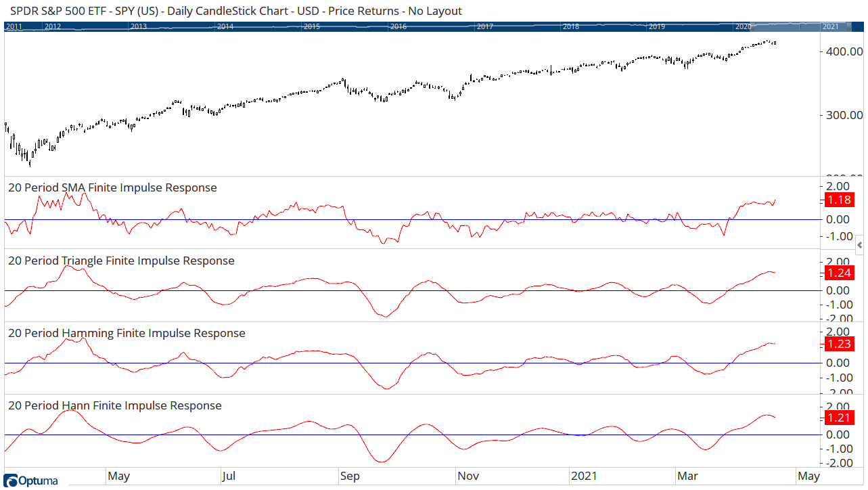868x490 pixels.
Task: Click the Mar date axis label
Action: tap(688, 476)
